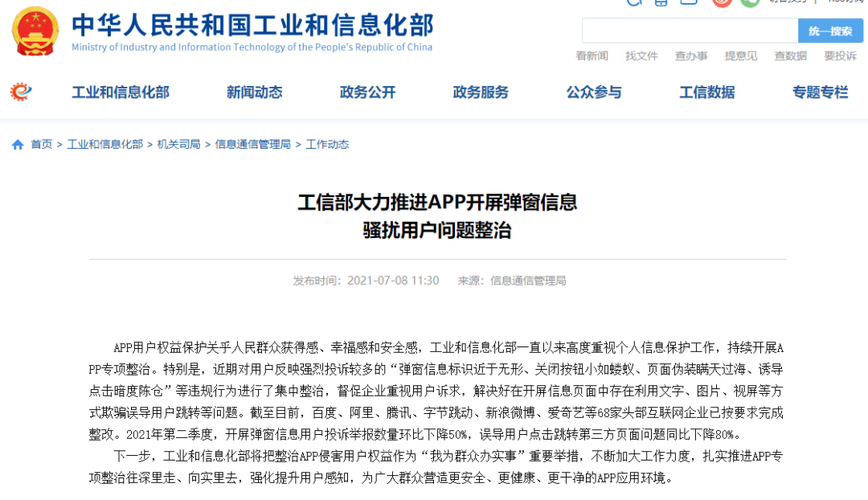Screen dimensions: 868x500
Task: Click 机关司局 breadcrumb link
Action: tap(178, 145)
